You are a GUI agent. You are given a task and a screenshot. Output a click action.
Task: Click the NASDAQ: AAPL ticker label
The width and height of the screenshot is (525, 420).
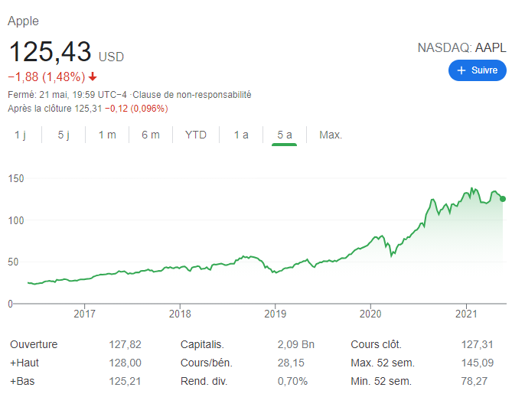[461, 47]
